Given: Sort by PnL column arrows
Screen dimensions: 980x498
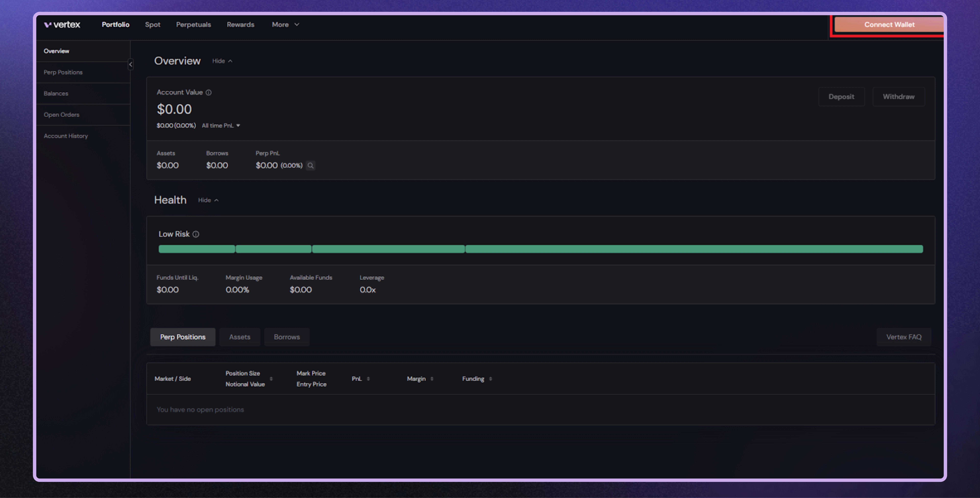Looking at the screenshot, I should (x=368, y=379).
